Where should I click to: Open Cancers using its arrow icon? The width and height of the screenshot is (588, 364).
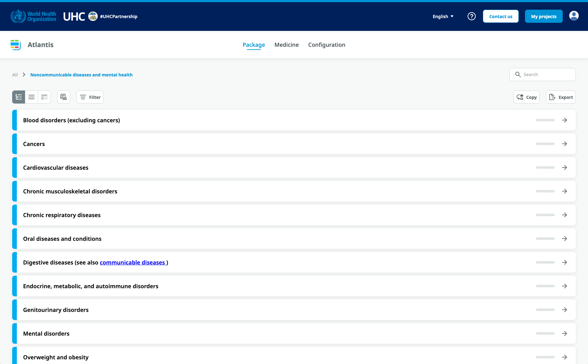coord(564,144)
